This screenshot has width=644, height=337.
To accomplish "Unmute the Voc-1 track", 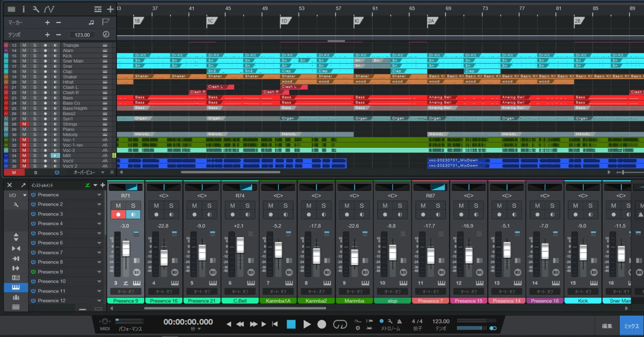I will point(24,140).
